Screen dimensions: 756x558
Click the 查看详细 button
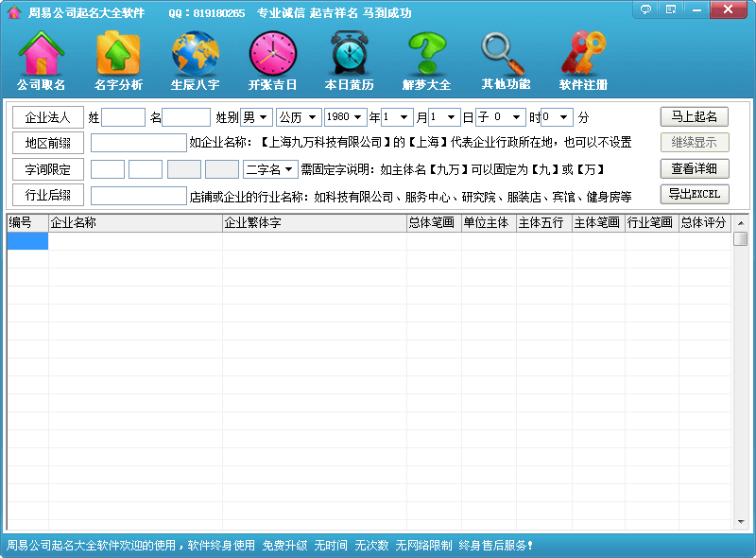(695, 169)
